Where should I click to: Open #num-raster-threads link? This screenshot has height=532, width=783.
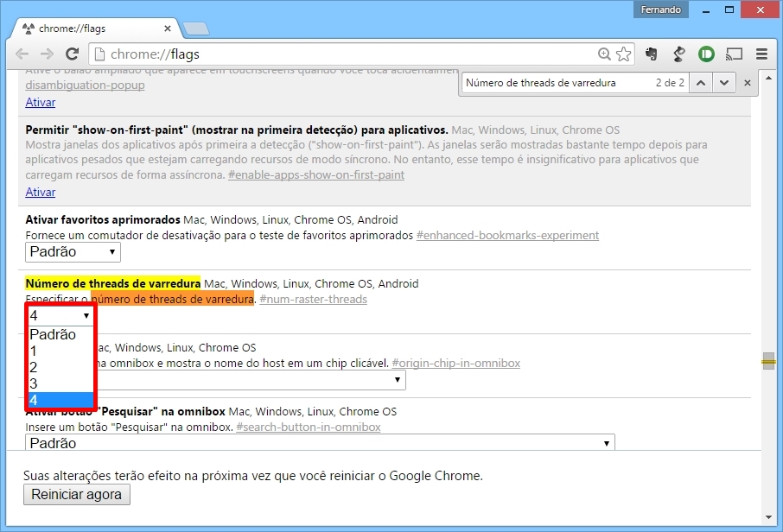313,299
